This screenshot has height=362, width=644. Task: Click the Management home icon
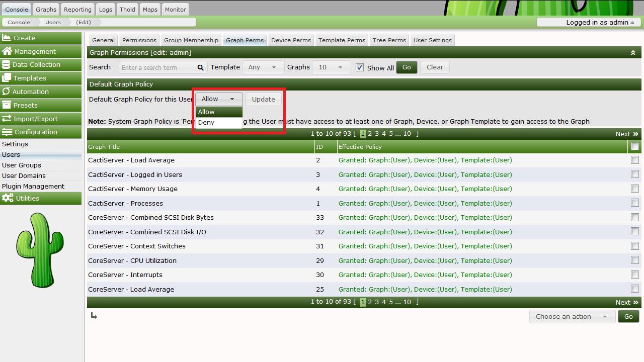(7, 51)
